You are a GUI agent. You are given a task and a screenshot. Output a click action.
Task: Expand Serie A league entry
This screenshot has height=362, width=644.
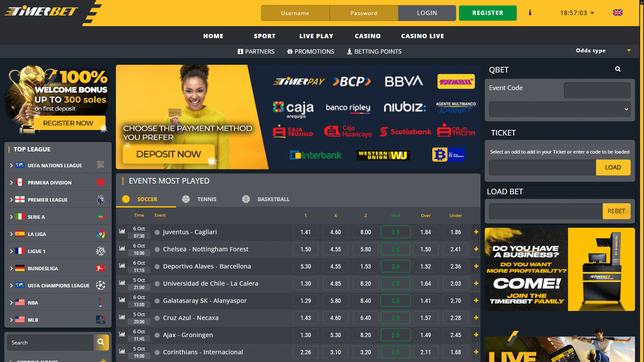(x=11, y=217)
